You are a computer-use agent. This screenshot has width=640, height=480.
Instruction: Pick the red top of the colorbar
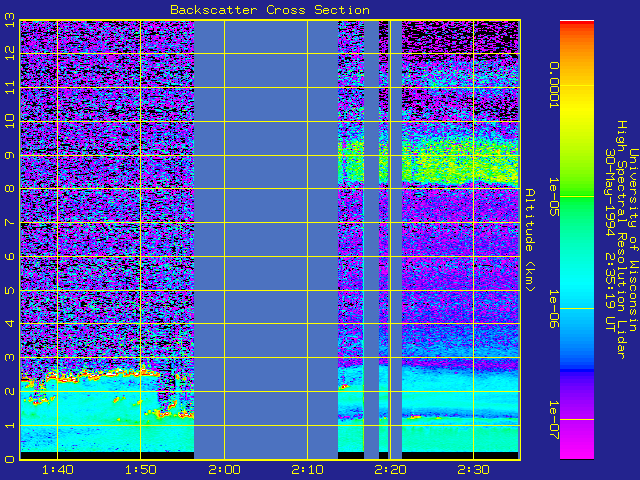click(x=577, y=25)
